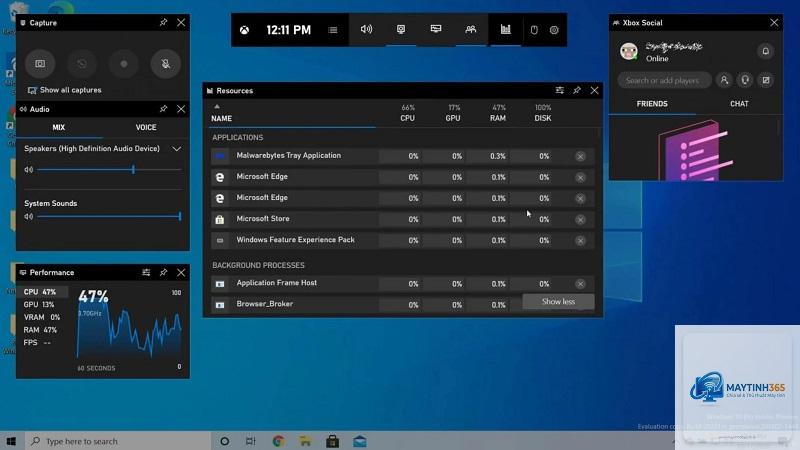800x450 pixels.
Task: End the first Microsoft Edge process
Action: click(580, 178)
